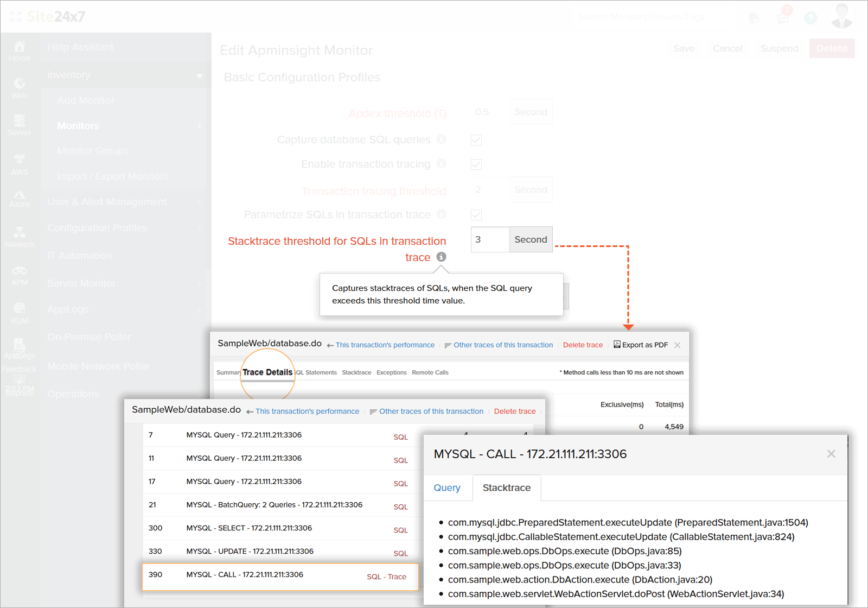868x608 pixels.
Task: Click the Save button
Action: (684, 48)
